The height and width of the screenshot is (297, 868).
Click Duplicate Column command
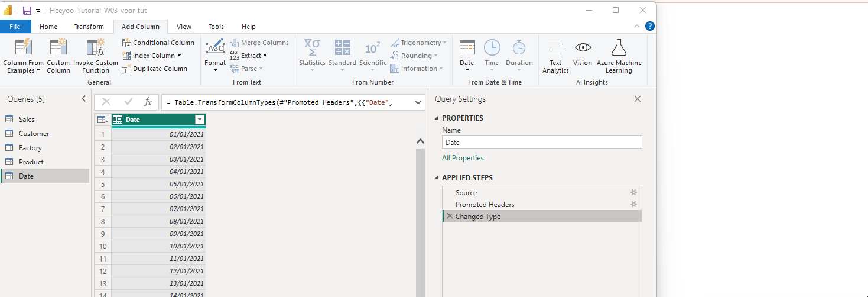click(x=155, y=69)
